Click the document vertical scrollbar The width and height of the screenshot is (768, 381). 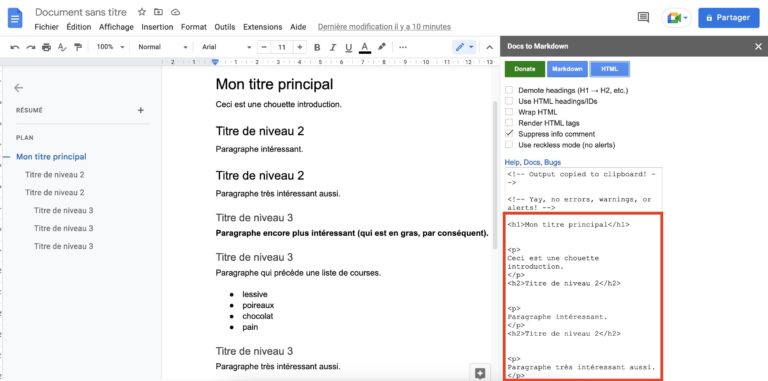pos(495,176)
